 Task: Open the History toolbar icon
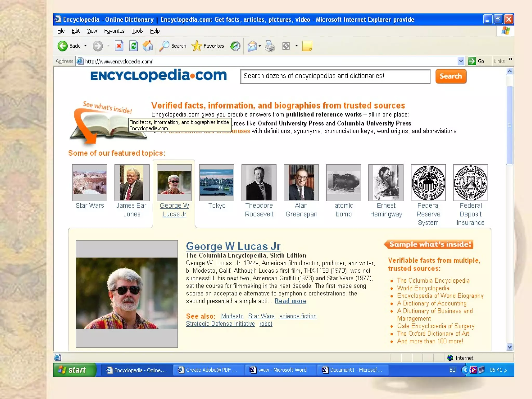[x=235, y=46]
